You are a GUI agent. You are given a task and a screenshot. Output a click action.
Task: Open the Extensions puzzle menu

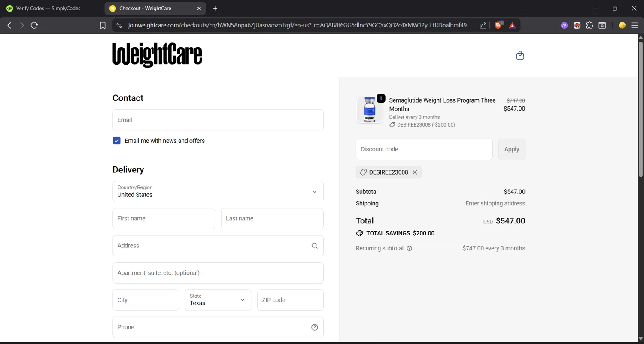[x=590, y=25]
